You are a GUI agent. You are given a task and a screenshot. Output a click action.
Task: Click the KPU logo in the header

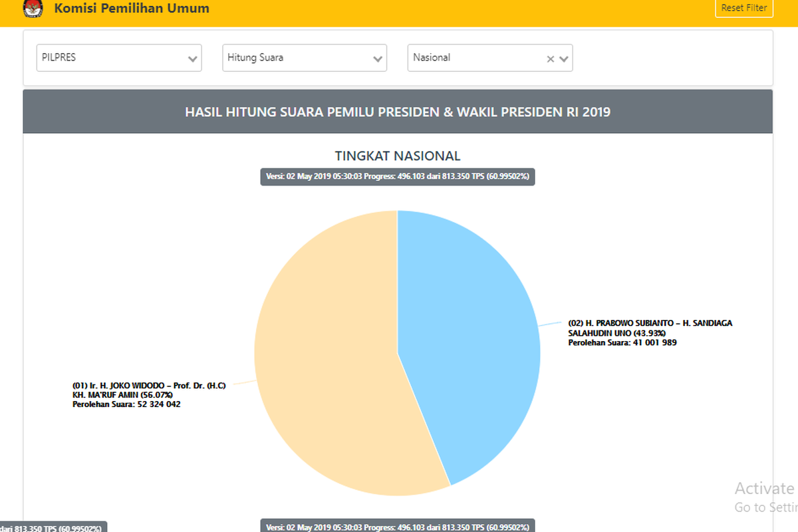pyautogui.click(x=32, y=9)
